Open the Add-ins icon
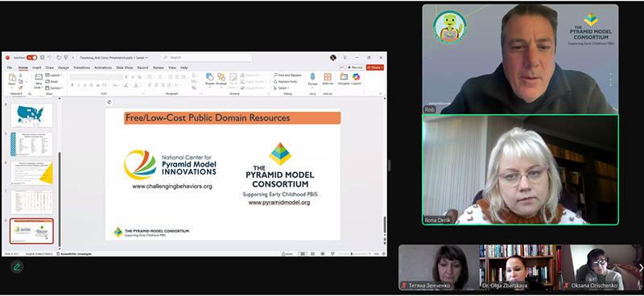Image resolution: width=644 pixels, height=296 pixels. pyautogui.click(x=328, y=80)
